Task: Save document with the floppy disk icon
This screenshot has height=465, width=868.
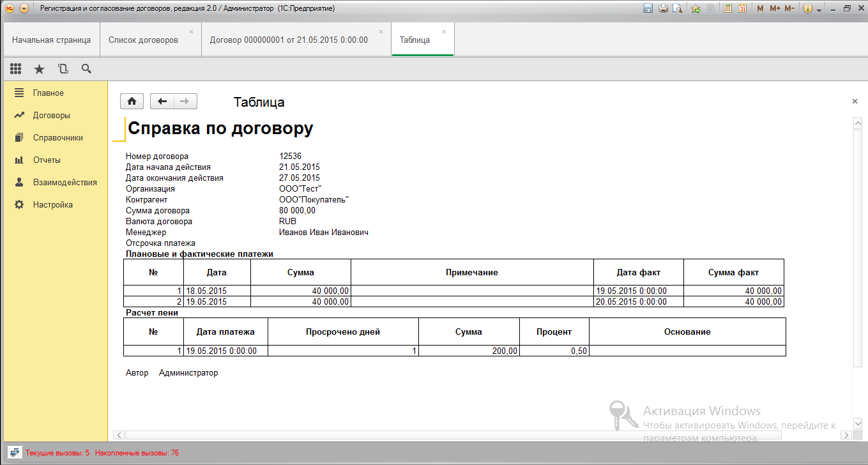Action: click(648, 8)
